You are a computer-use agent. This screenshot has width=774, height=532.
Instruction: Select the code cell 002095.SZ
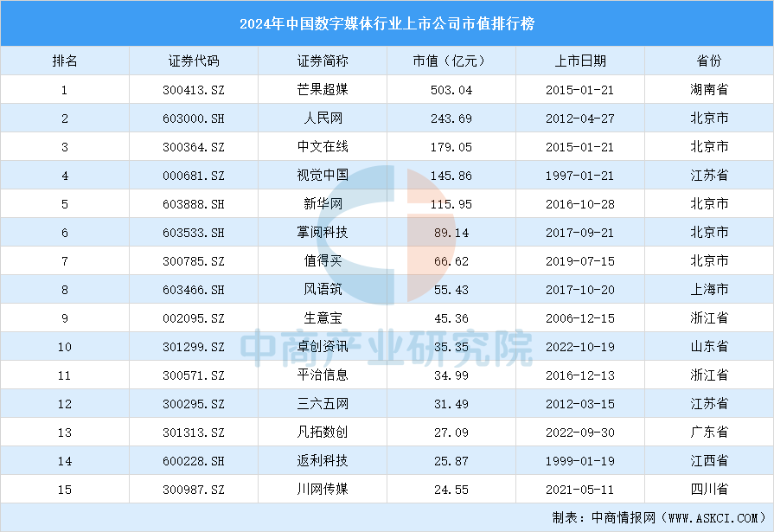point(194,318)
